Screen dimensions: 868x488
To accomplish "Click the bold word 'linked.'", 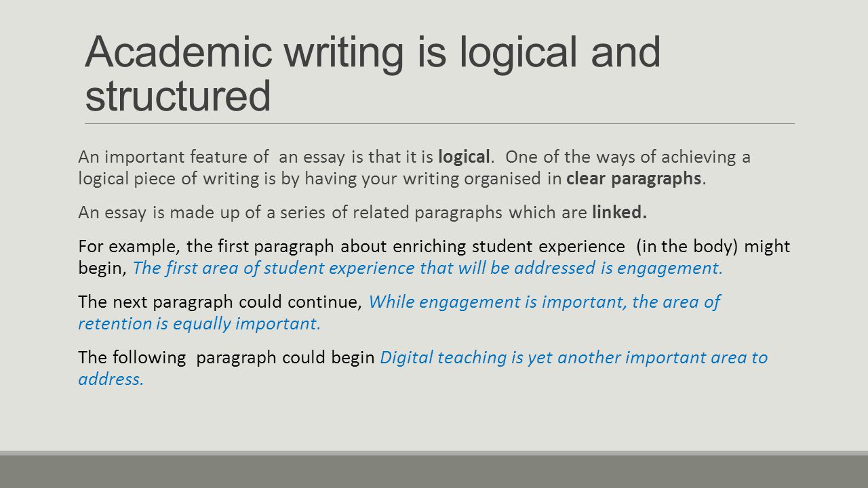I will (x=620, y=212).
